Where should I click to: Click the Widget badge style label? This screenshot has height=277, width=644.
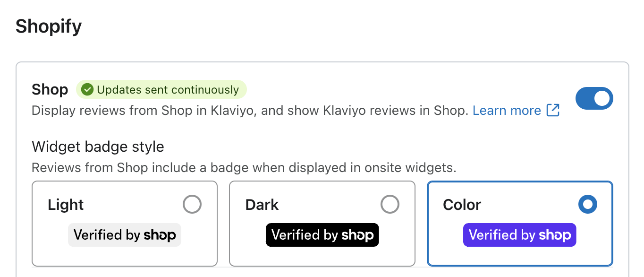[98, 147]
